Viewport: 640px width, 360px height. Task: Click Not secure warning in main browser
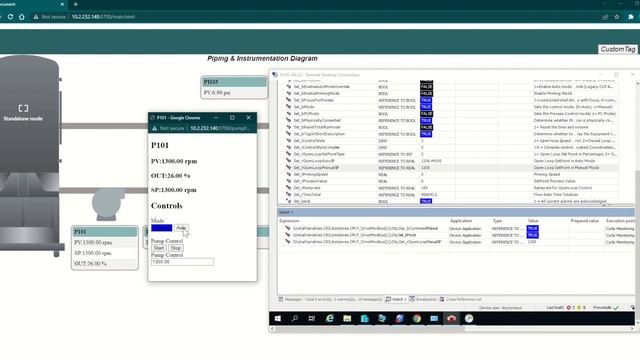(x=49, y=17)
